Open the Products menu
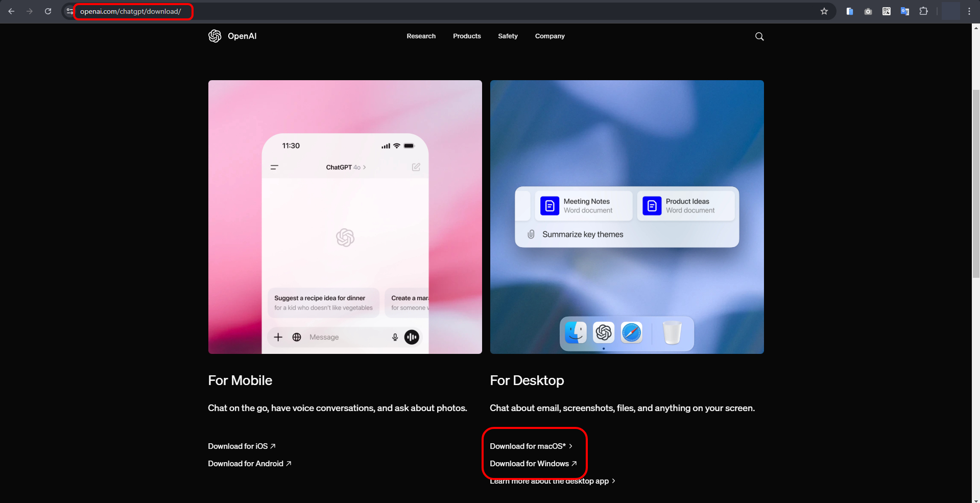Image resolution: width=980 pixels, height=503 pixels. pos(467,36)
